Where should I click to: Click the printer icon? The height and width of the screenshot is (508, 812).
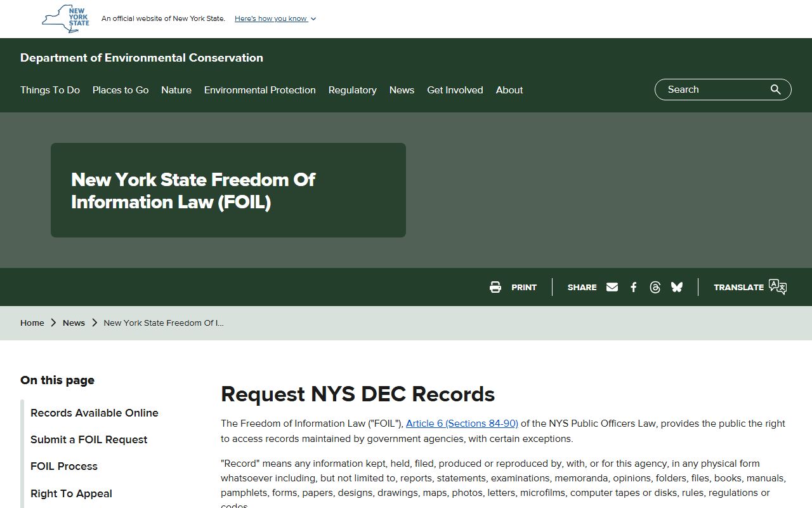point(495,287)
